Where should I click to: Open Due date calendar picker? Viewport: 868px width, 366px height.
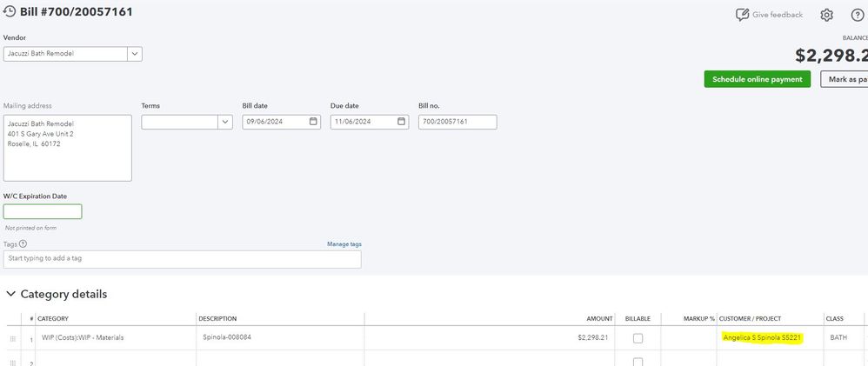[x=401, y=122]
